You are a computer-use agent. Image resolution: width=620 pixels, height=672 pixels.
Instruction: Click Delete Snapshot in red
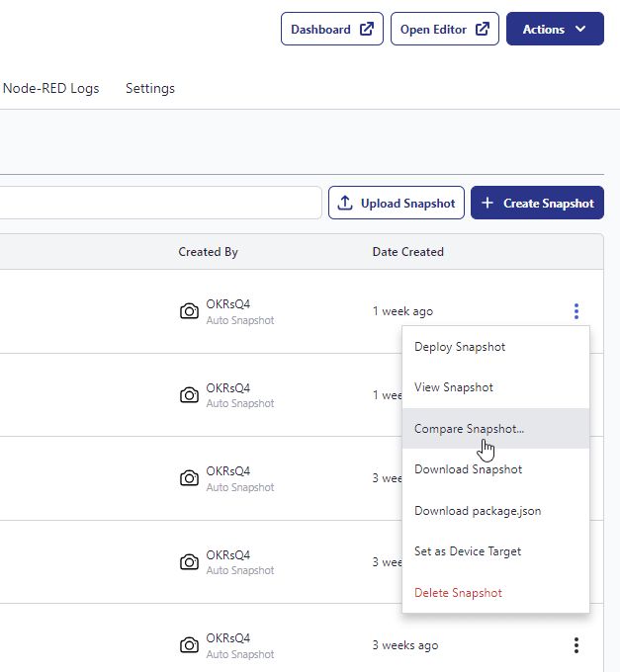click(458, 593)
